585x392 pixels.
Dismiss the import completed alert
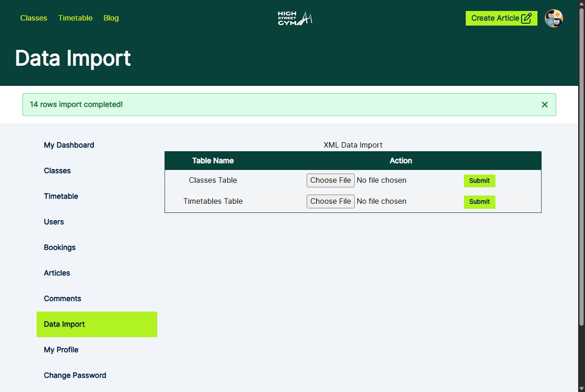point(544,105)
